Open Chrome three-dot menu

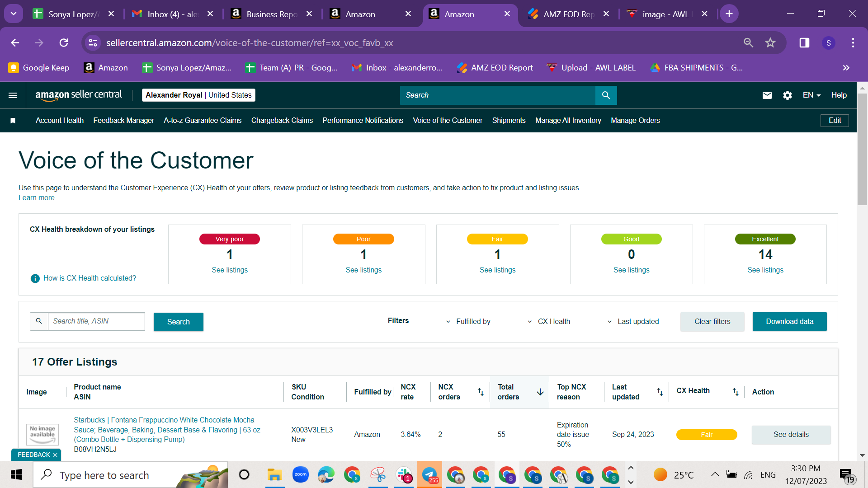coord(853,42)
